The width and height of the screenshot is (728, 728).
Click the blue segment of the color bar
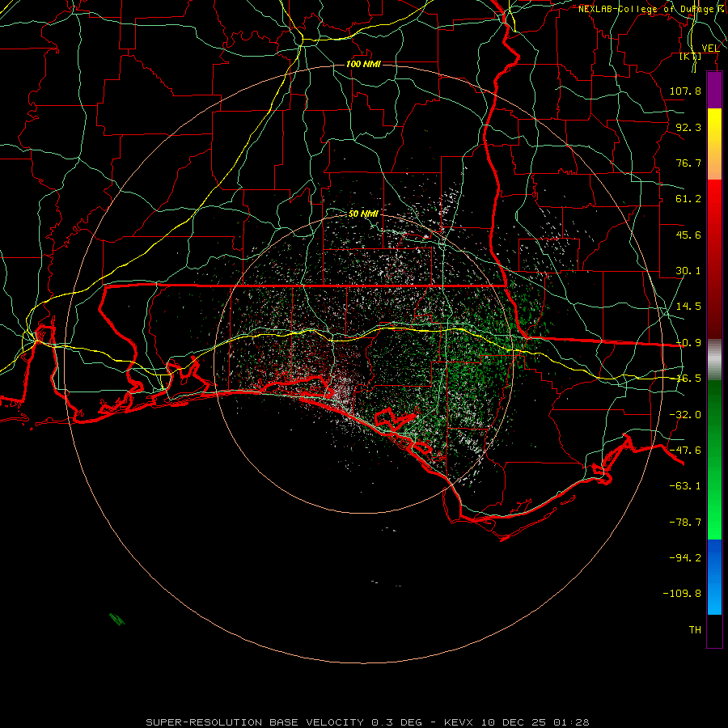tap(714, 577)
